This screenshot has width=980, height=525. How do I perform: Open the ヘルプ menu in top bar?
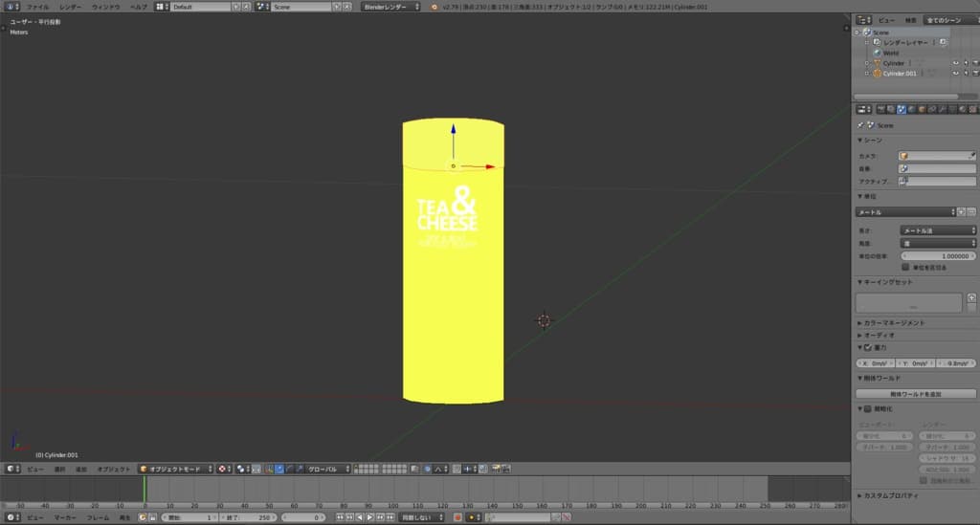coord(139,7)
